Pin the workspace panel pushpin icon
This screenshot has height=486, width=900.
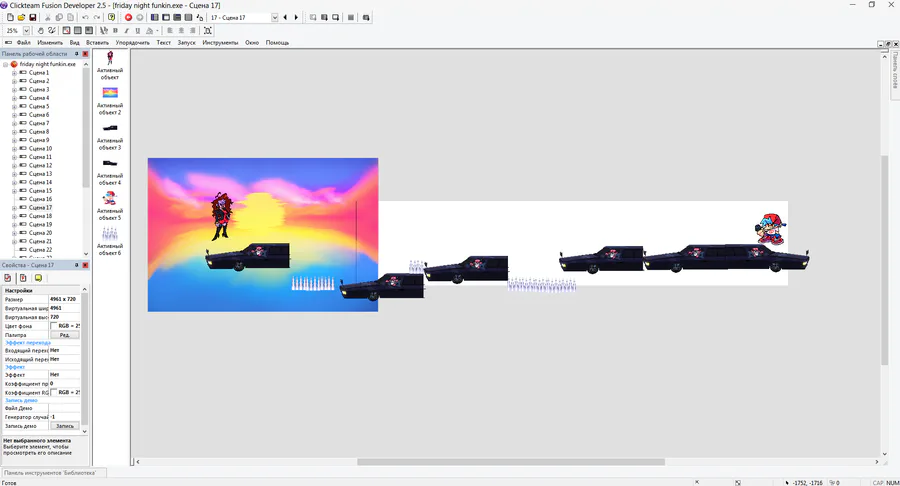(76, 54)
